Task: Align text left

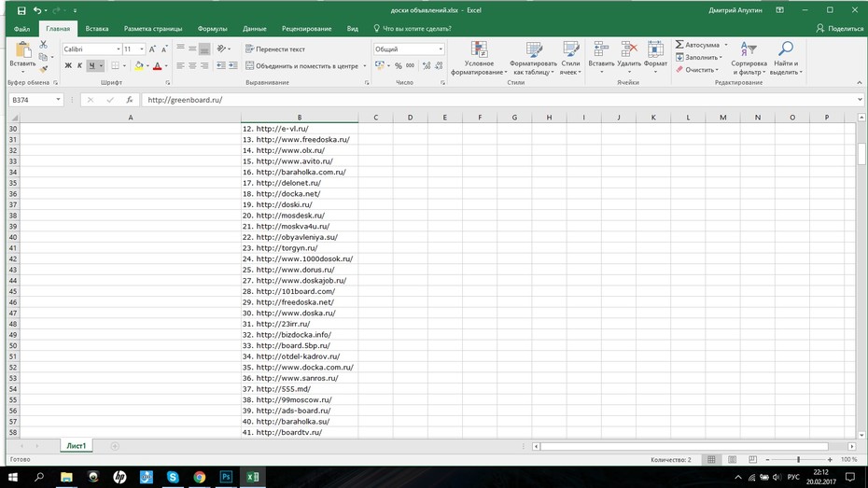Action: click(x=180, y=66)
